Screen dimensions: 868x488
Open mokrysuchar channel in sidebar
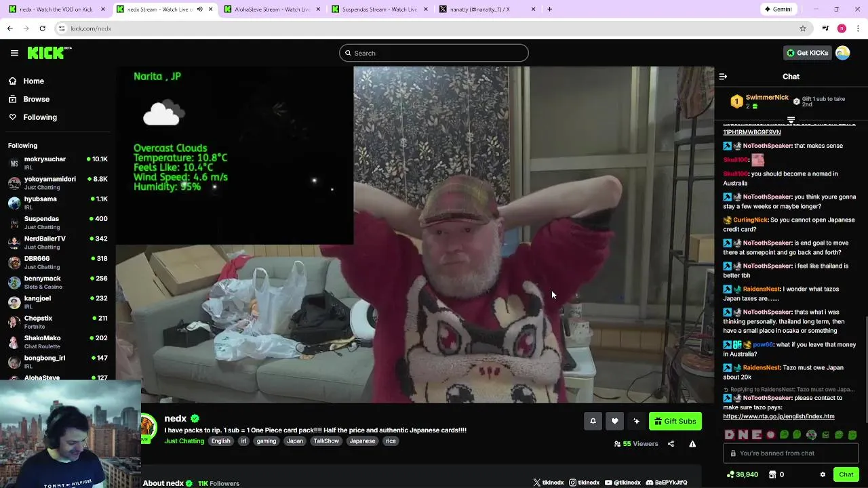click(x=58, y=163)
